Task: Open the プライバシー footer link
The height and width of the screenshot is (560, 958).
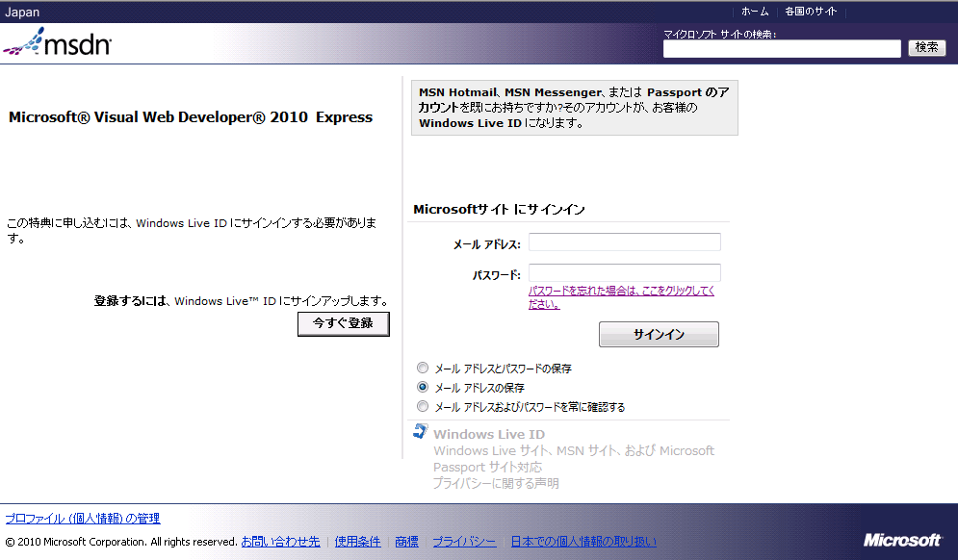Action: pyautogui.click(x=464, y=542)
